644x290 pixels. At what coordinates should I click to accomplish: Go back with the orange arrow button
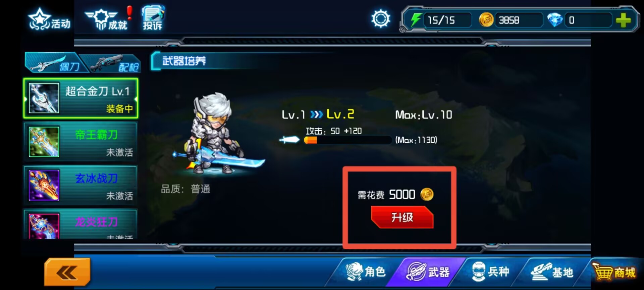click(x=67, y=272)
